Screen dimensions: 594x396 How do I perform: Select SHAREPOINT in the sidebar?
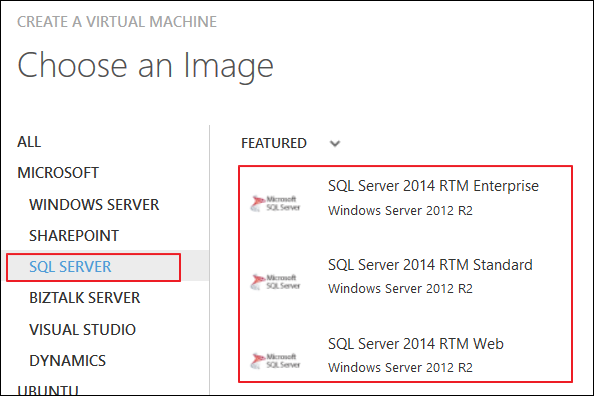click(74, 236)
